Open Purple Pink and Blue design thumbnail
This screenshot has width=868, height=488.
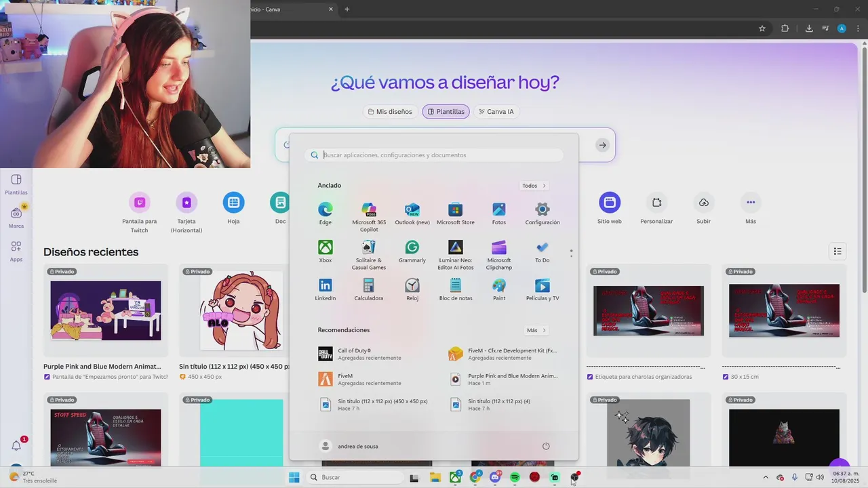coord(106,310)
